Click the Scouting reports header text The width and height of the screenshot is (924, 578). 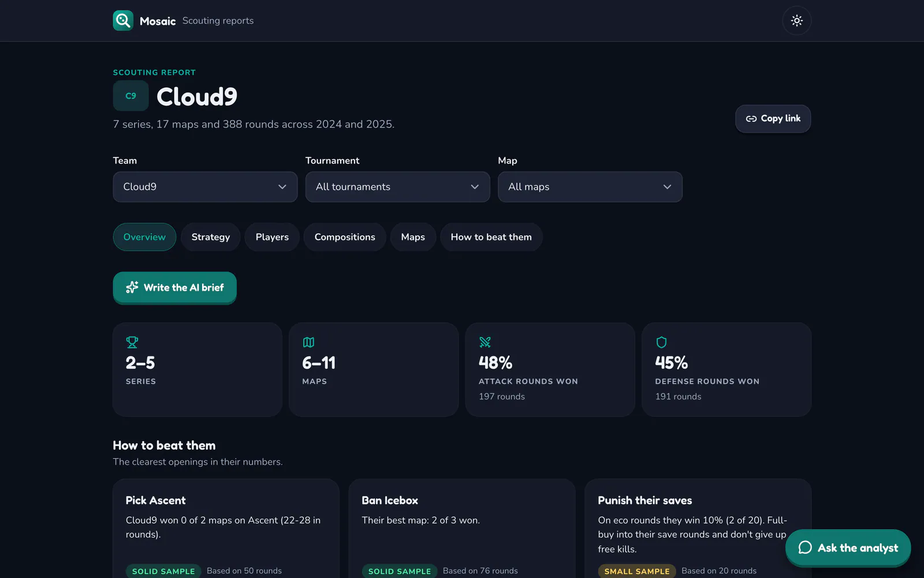(218, 21)
